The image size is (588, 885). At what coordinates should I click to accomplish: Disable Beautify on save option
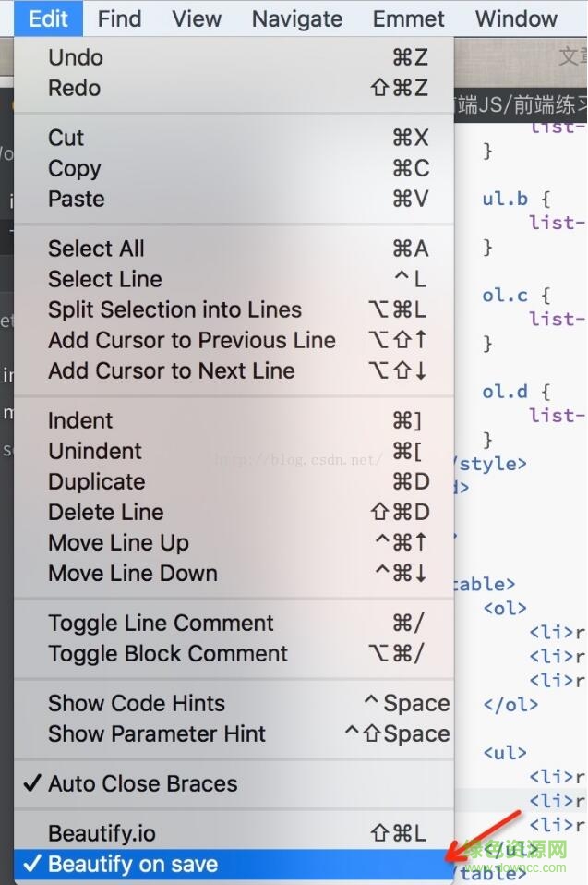pyautogui.click(x=133, y=865)
